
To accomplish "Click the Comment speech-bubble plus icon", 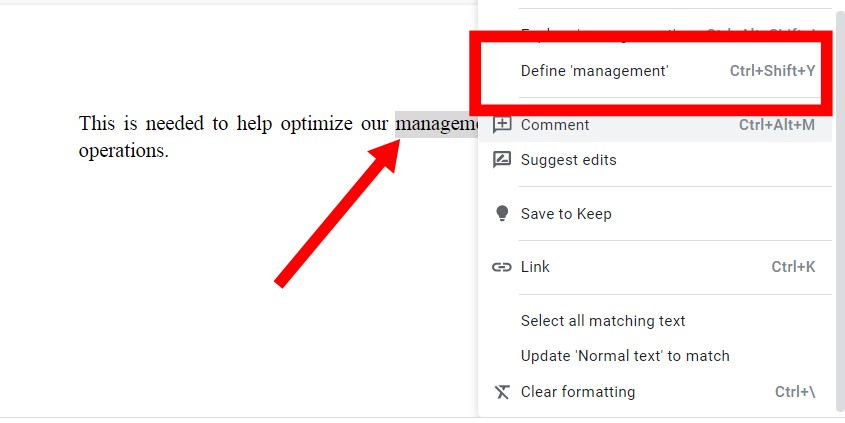I will pos(502,125).
